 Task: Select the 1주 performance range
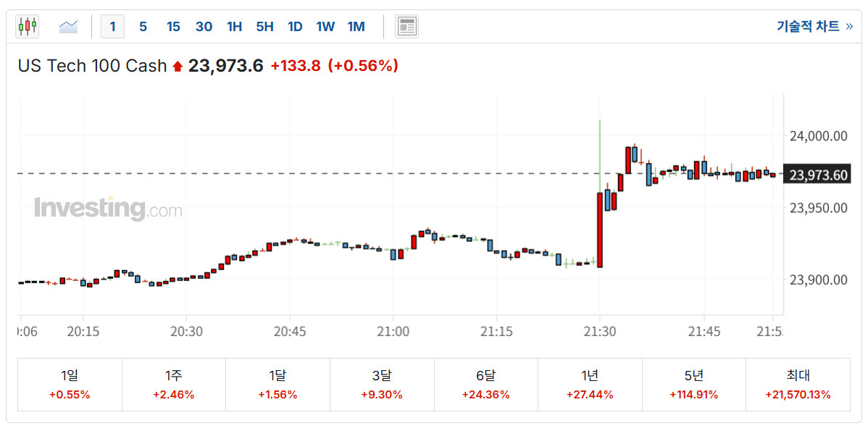173,385
